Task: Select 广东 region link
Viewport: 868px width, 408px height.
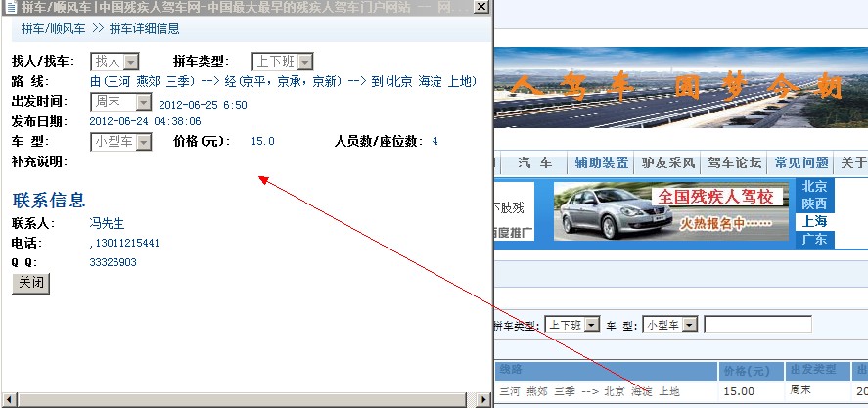Action: coord(814,239)
